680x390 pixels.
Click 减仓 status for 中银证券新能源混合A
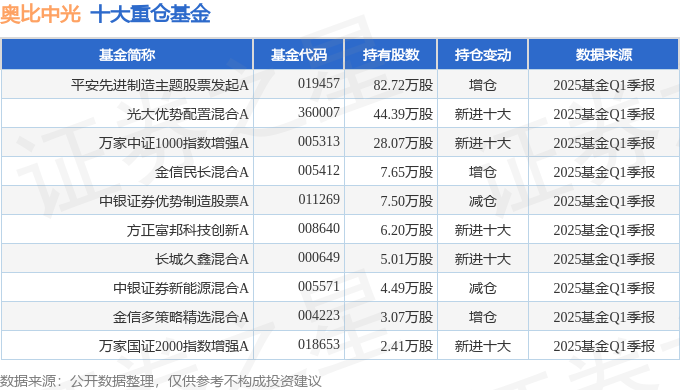(482, 288)
